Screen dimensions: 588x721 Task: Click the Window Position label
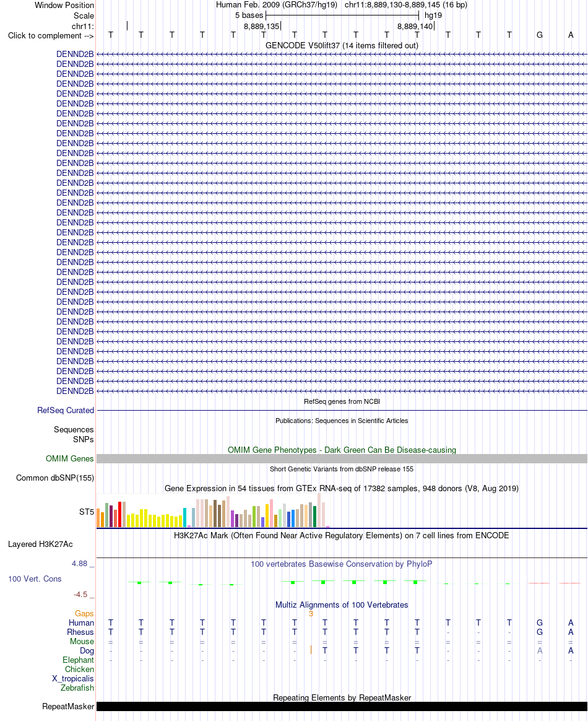point(64,5)
